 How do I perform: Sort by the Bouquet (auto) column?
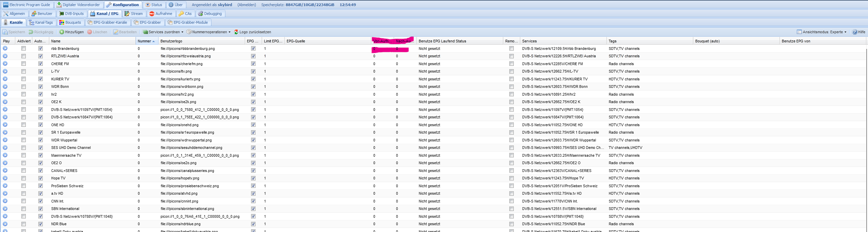point(736,41)
